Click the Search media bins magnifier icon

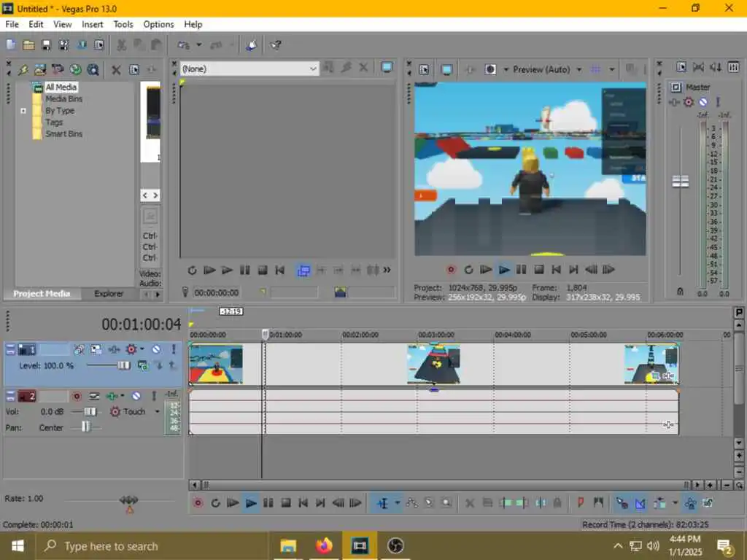click(93, 69)
